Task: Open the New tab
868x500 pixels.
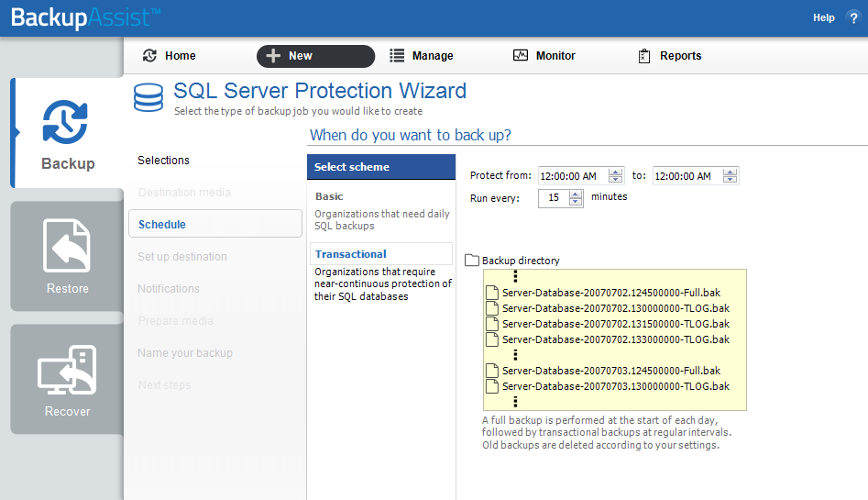Action: (315, 56)
